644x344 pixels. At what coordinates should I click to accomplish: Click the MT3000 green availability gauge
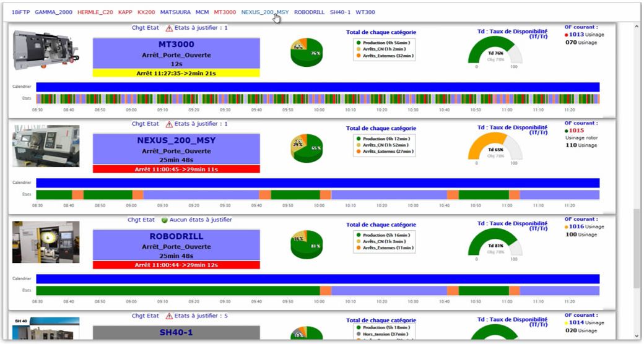(x=495, y=52)
